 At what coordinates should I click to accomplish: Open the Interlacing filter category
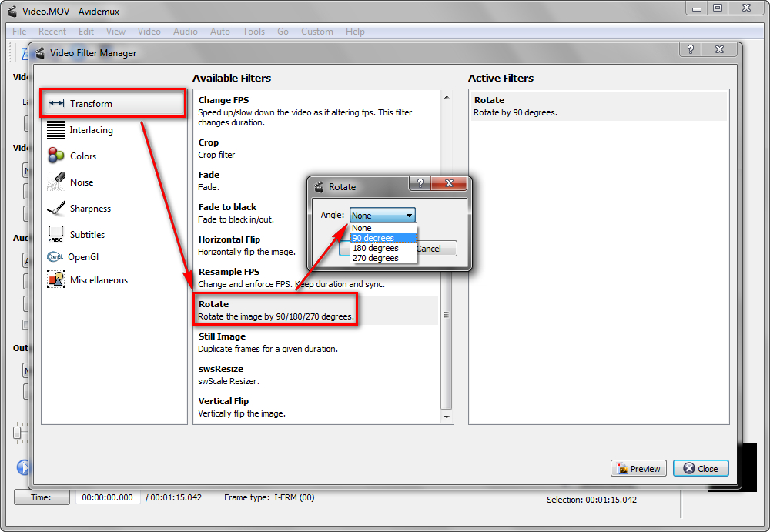90,130
